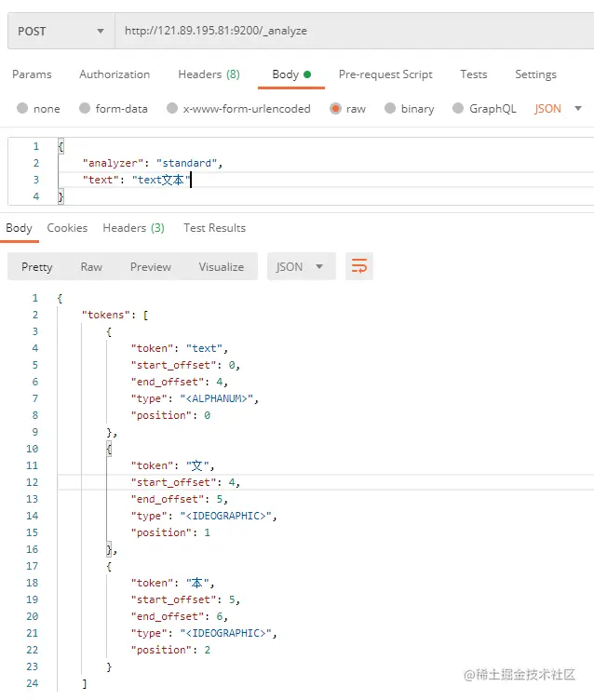Select x-www-form-urlencoded radio option
594x700 pixels.
coord(172,108)
